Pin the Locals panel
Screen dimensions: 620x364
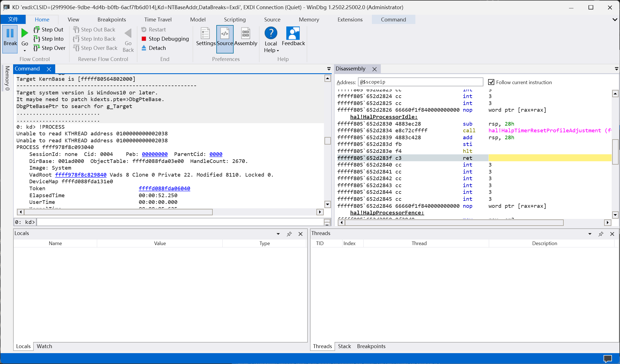[x=289, y=234]
